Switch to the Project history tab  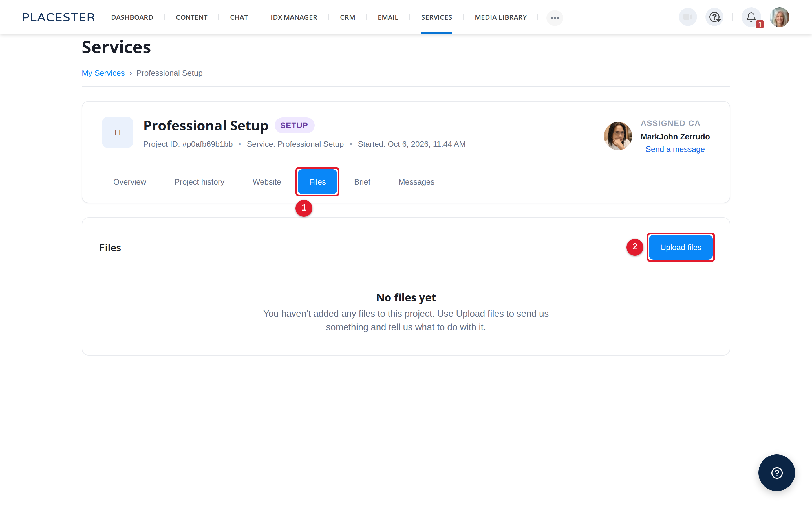199,182
